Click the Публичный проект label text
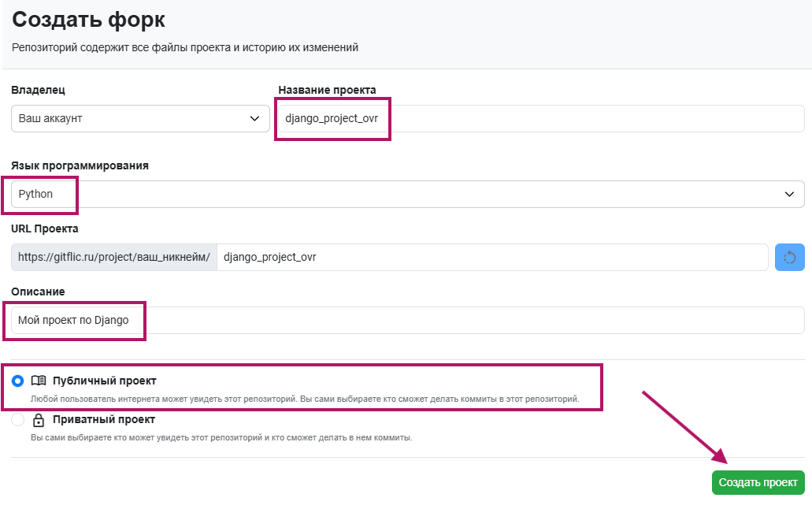The width and height of the screenshot is (812, 509). click(105, 381)
